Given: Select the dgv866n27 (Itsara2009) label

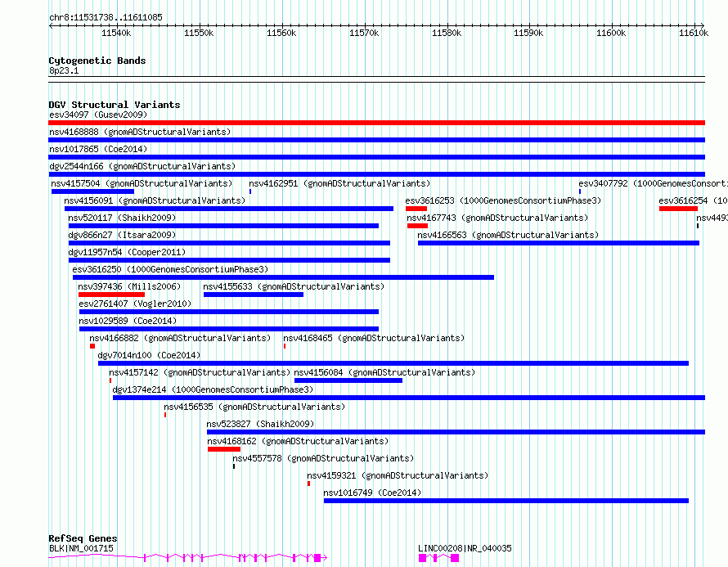Looking at the screenshot, I should point(122,235).
